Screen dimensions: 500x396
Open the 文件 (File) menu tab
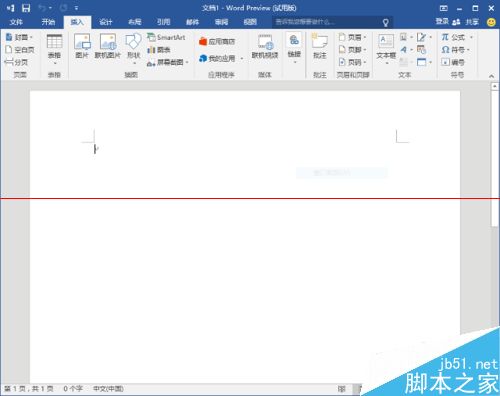coord(16,22)
